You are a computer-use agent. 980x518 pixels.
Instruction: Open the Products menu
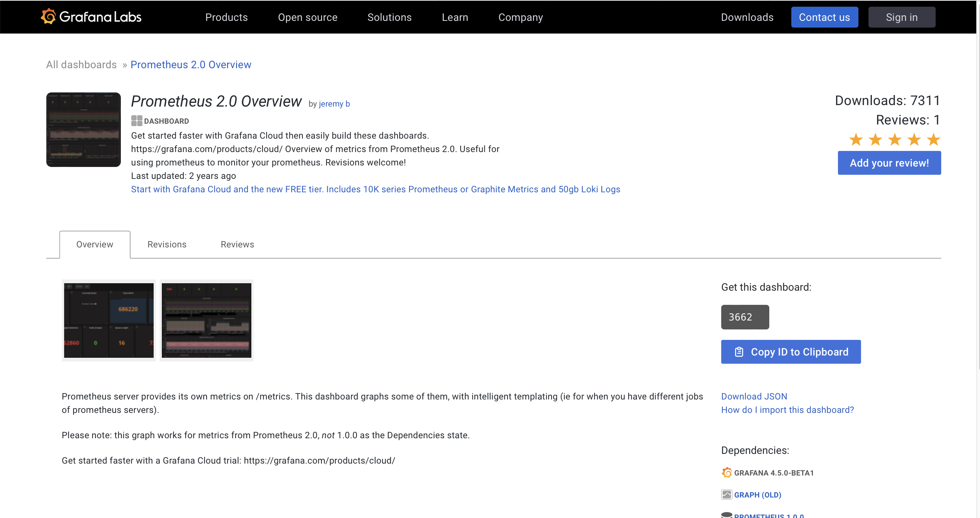(226, 17)
